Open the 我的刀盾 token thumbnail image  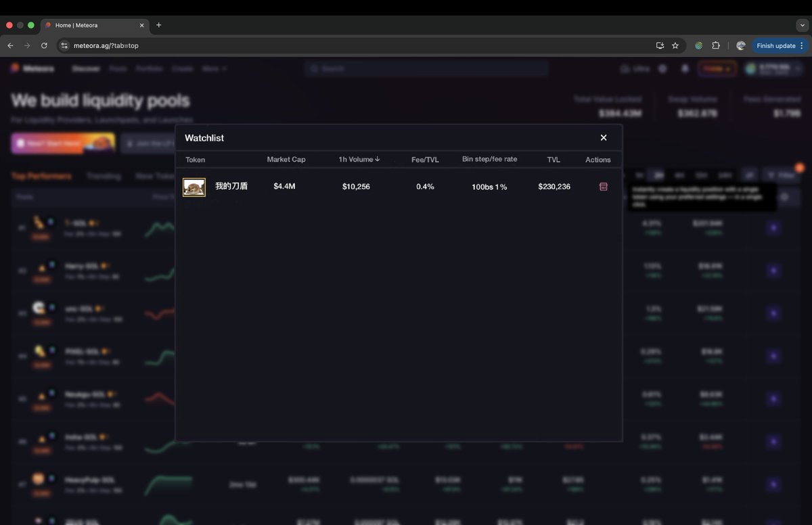[x=194, y=187]
